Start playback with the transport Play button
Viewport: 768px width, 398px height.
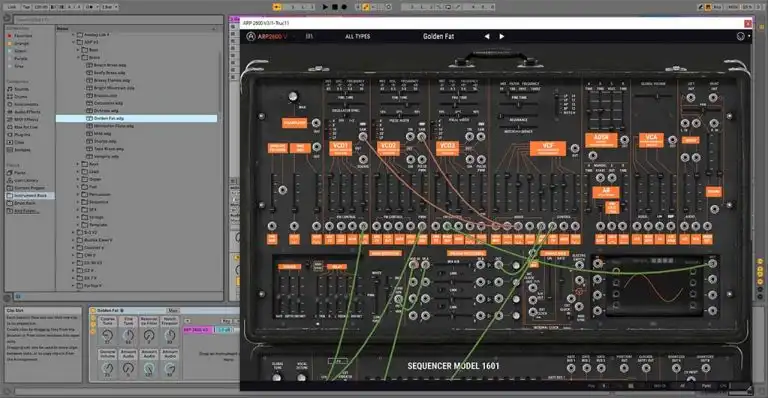click(325, 7)
